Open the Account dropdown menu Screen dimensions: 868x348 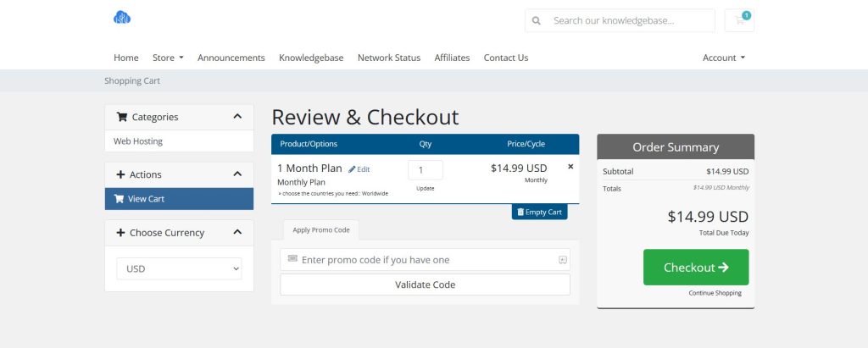pos(724,58)
